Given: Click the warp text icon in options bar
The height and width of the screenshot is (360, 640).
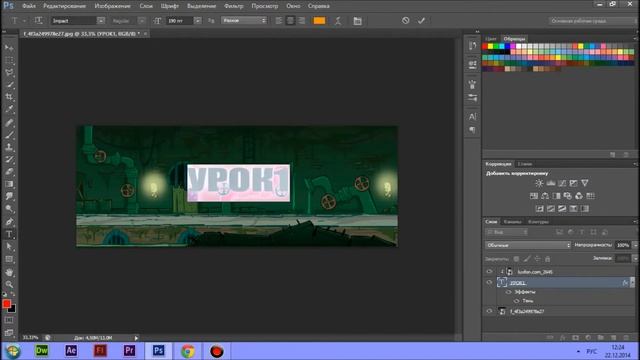Looking at the screenshot, I should (338, 21).
